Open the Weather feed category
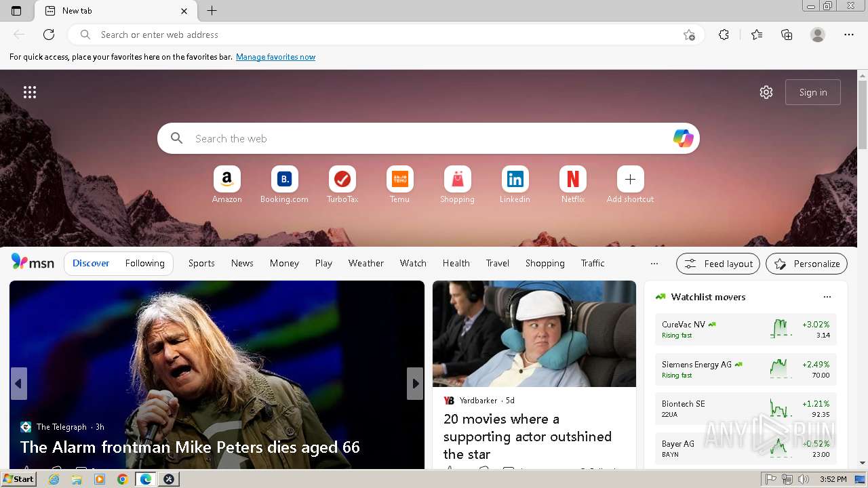Image resolution: width=868 pixels, height=488 pixels. point(366,263)
